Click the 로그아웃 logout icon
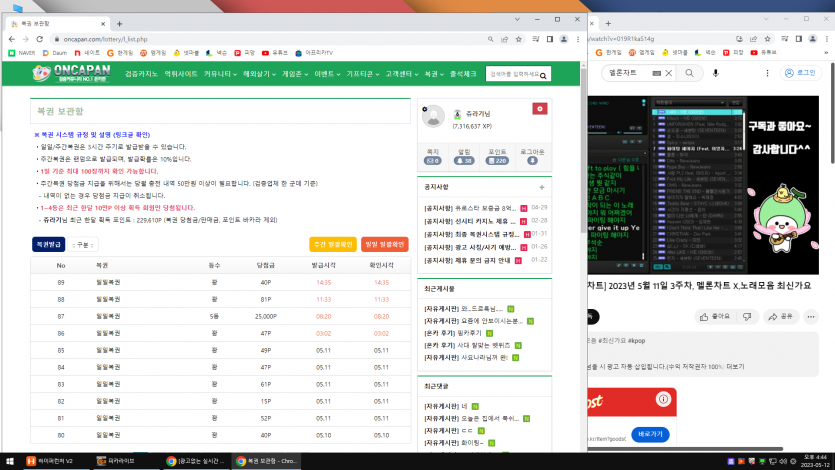 pos(532,160)
